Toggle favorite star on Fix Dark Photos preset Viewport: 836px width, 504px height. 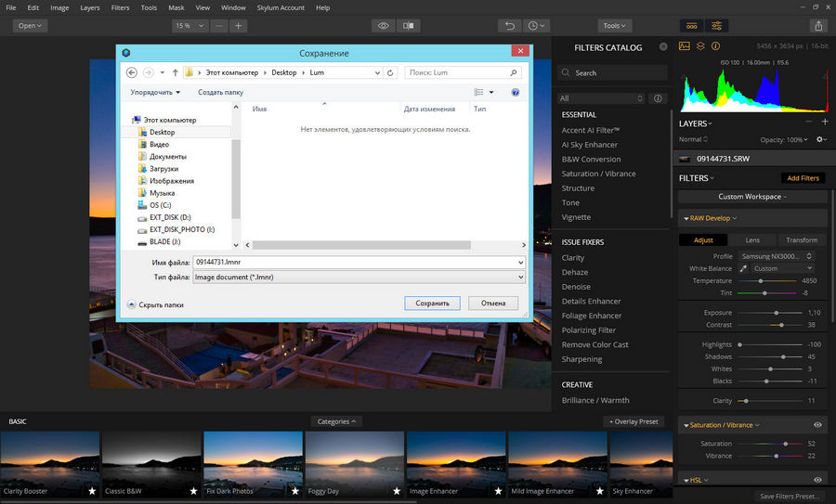coord(294,491)
